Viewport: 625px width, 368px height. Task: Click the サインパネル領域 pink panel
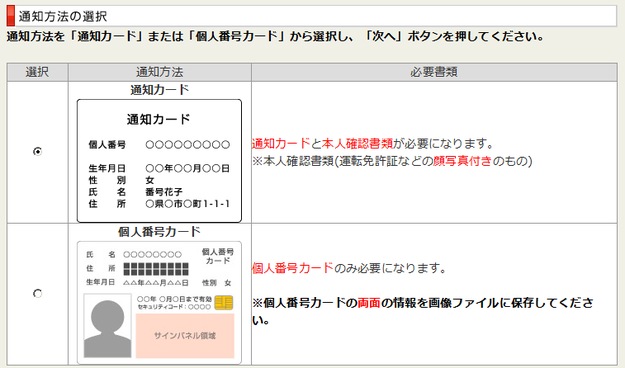[185, 336]
